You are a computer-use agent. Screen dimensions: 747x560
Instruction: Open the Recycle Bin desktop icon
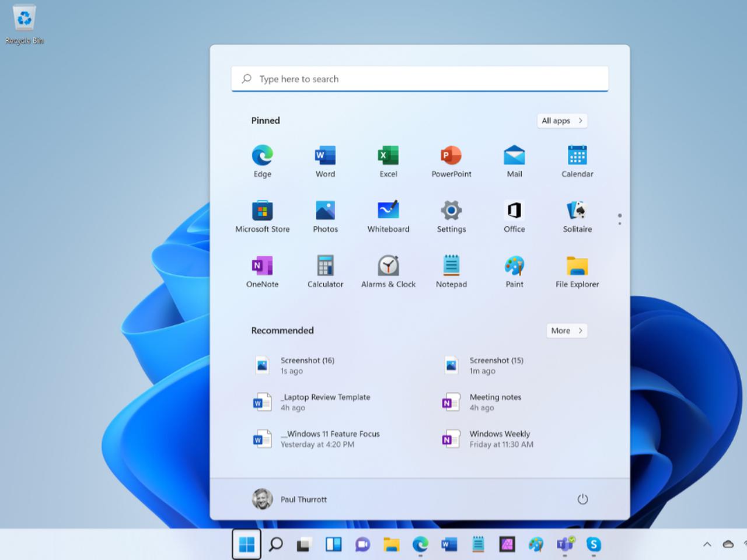[24, 25]
